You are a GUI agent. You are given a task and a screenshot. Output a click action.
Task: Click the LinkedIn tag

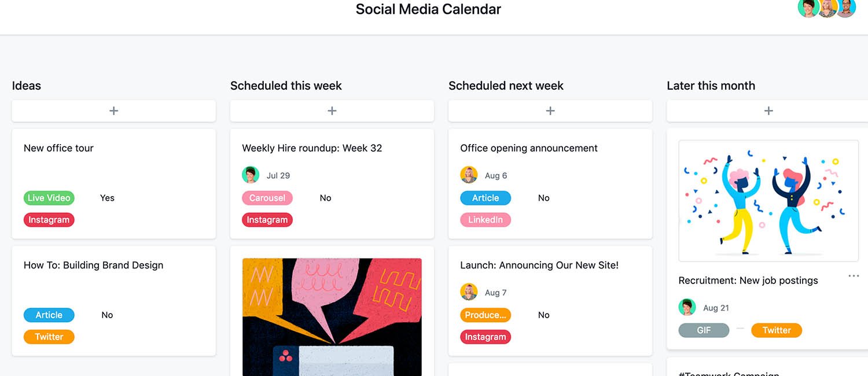pos(486,220)
